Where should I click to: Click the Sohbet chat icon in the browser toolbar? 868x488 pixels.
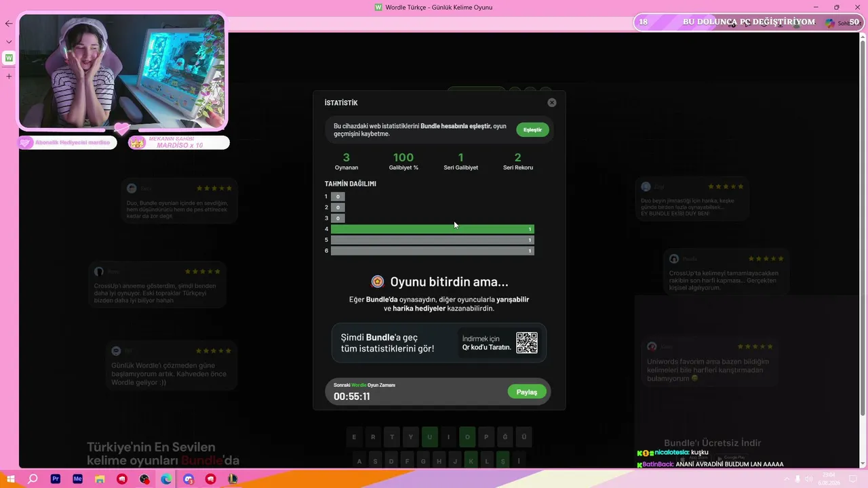click(x=843, y=23)
